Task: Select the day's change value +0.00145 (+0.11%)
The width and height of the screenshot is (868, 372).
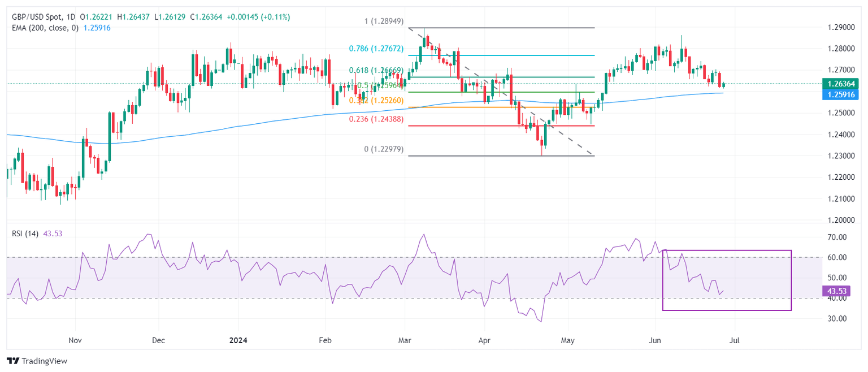Action: point(258,18)
